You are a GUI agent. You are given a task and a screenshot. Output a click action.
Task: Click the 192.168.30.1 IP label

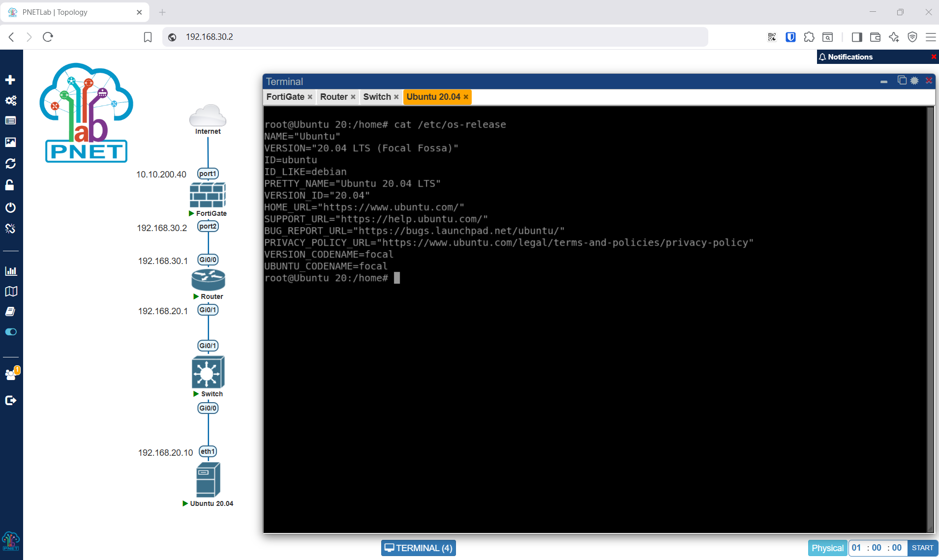163,261
